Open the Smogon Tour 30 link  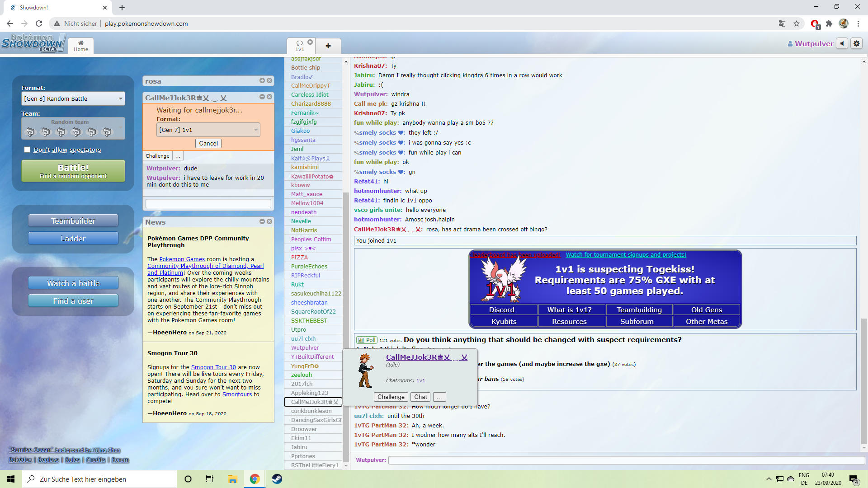[213, 367]
